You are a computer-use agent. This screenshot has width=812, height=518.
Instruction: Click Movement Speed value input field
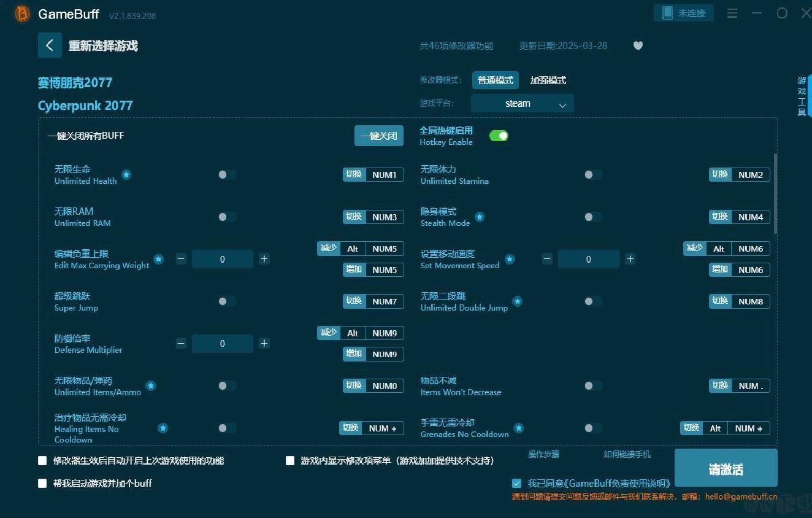tap(589, 259)
